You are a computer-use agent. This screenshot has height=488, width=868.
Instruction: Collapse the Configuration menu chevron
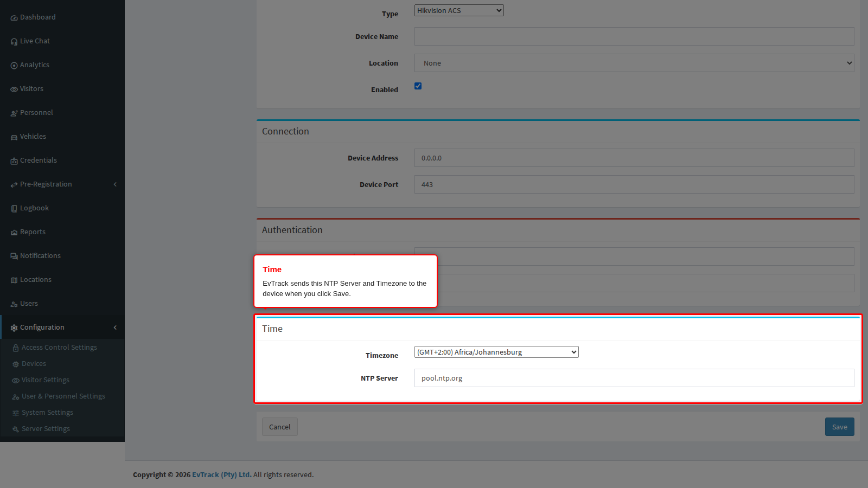click(x=115, y=328)
